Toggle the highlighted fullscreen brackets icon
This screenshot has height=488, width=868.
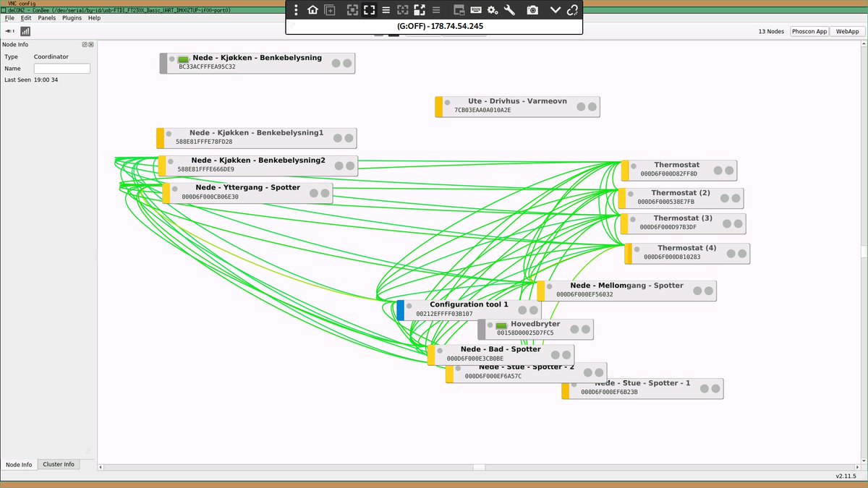tap(370, 10)
